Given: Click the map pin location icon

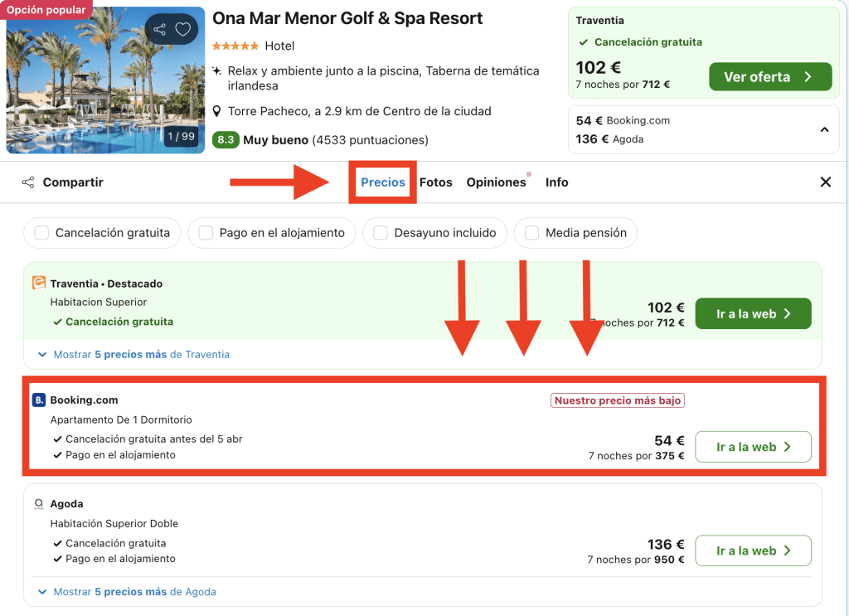Looking at the screenshot, I should click(217, 111).
